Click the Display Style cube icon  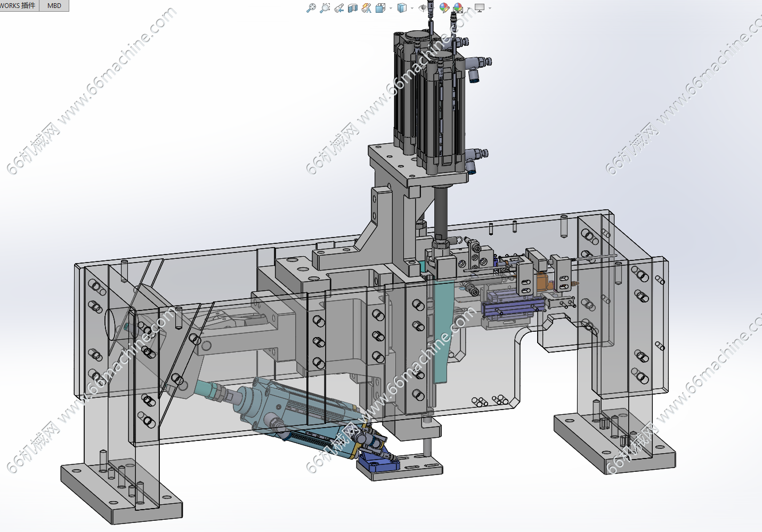click(402, 8)
